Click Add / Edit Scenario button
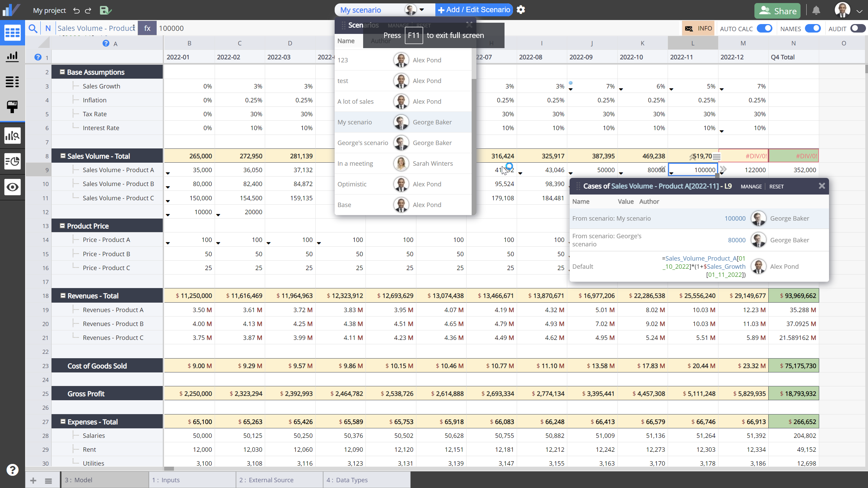This screenshot has height=488, width=868. [x=474, y=10]
